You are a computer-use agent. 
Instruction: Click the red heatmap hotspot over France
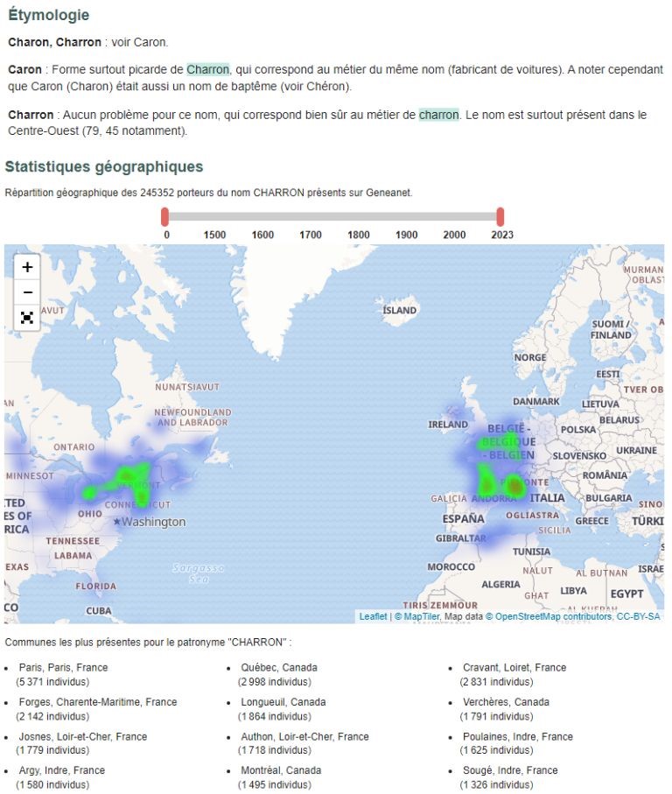[x=515, y=484]
